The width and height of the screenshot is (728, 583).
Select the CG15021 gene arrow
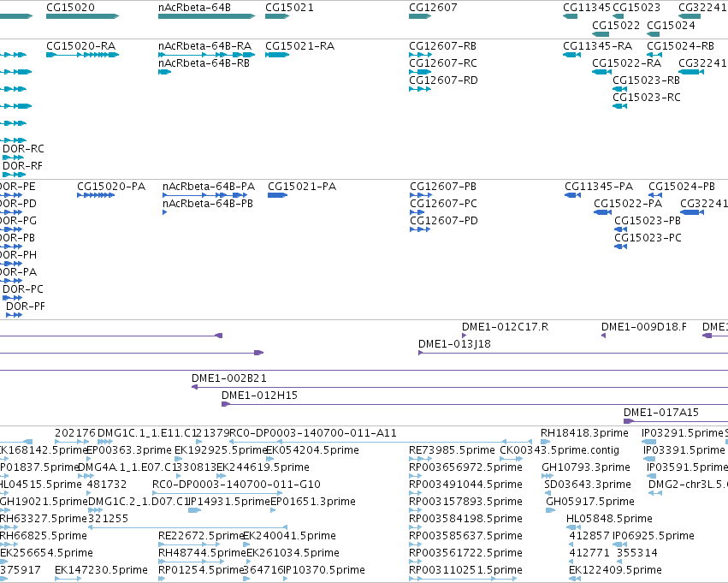[x=277, y=16]
